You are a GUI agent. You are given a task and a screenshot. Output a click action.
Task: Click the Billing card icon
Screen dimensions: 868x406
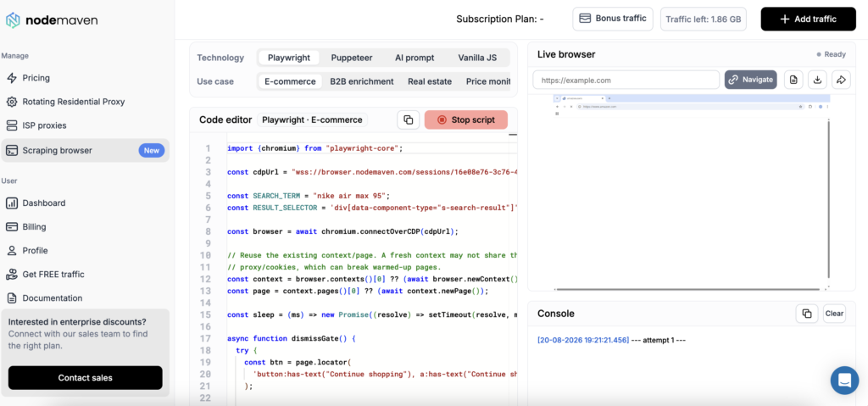click(12, 227)
